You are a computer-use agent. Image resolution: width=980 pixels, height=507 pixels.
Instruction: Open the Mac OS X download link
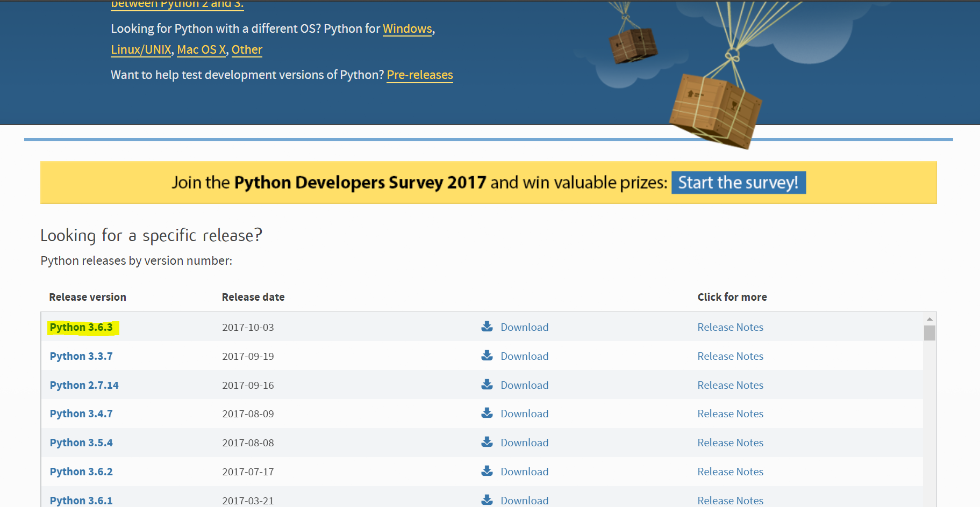[202, 50]
